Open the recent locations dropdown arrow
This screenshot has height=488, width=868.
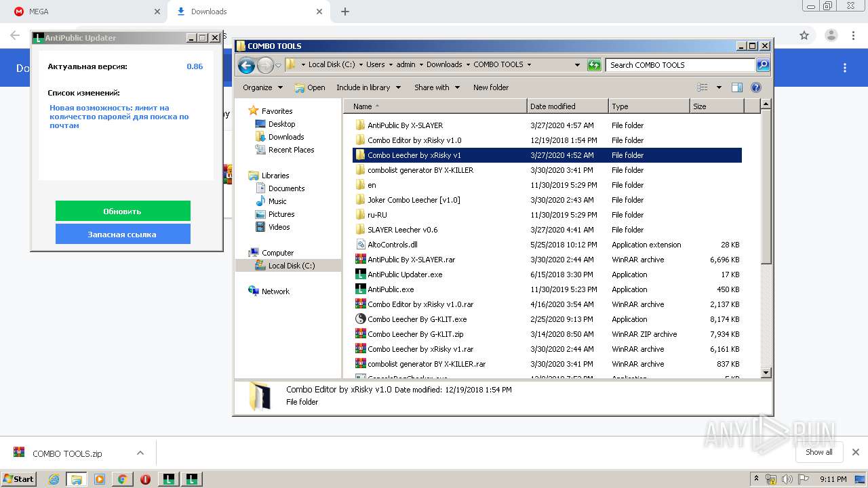pyautogui.click(x=278, y=65)
